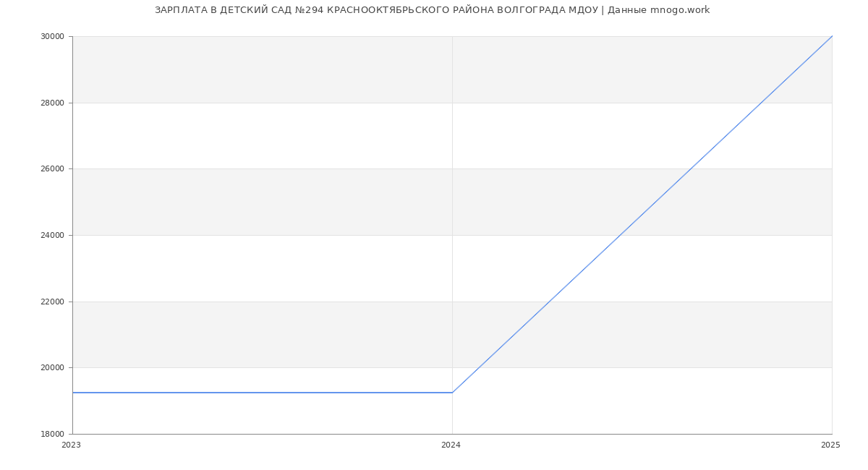Click the line's endpoint at 2025
This screenshot has width=868, height=470.
pyautogui.click(x=832, y=36)
